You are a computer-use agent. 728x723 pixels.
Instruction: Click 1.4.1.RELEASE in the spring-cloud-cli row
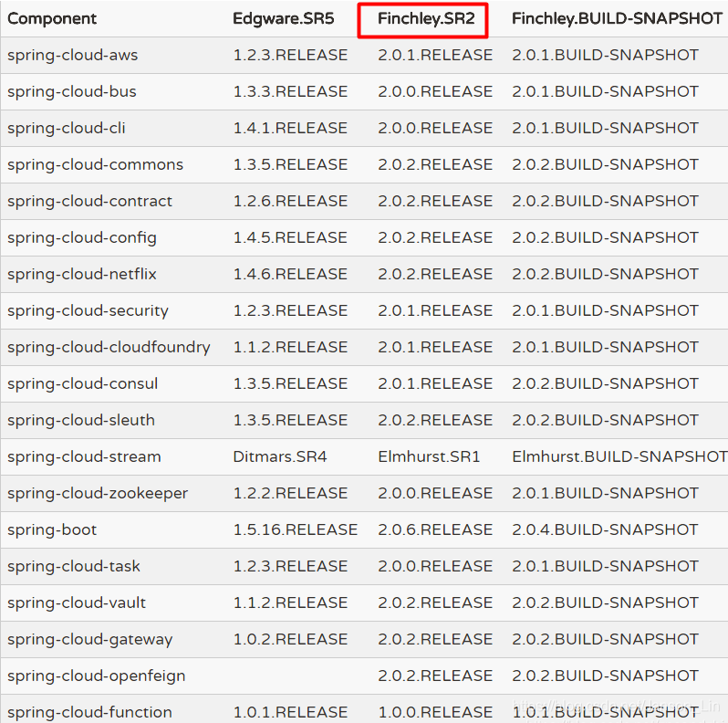(290, 128)
